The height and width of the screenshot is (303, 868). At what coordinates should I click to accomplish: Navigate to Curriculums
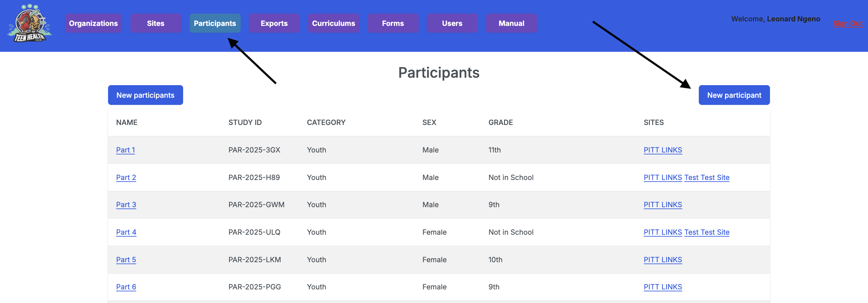click(334, 23)
